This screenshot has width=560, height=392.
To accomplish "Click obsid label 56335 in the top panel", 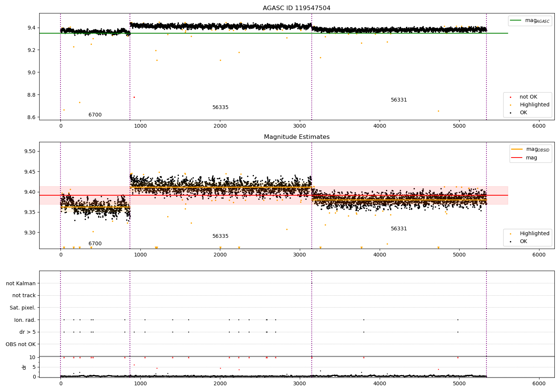I will (220, 108).
